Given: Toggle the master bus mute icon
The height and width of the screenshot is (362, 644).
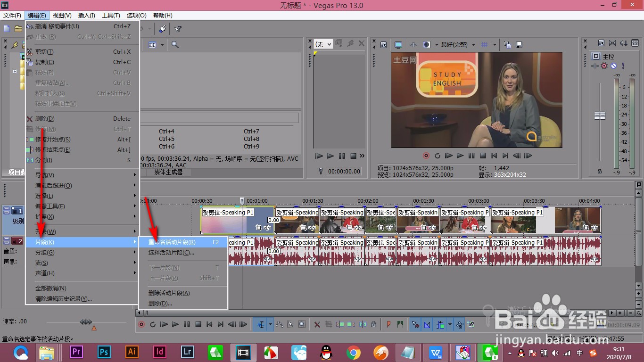Looking at the screenshot, I should pos(613,66).
